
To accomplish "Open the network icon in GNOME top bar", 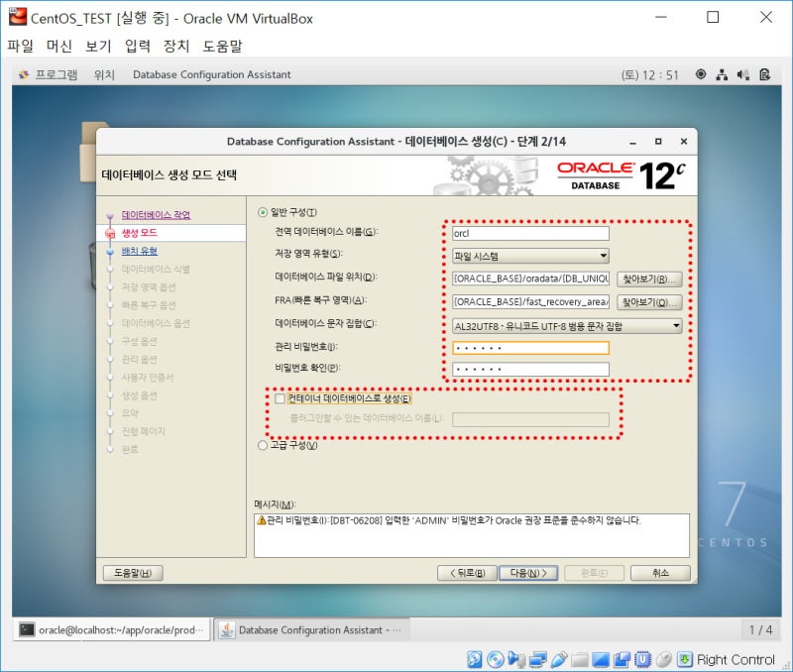I will 722,75.
